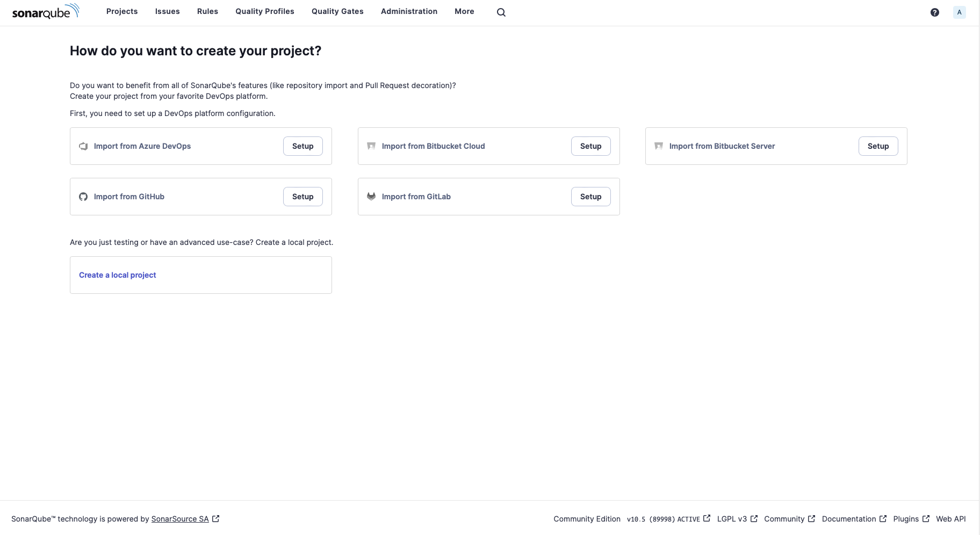
Task: Go to the Issues page
Action: (168, 11)
